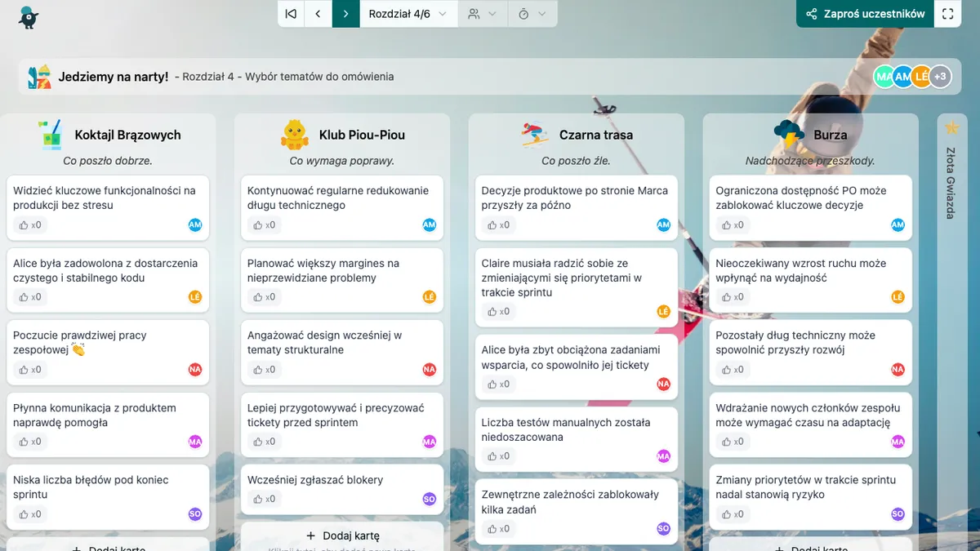Image resolution: width=980 pixels, height=551 pixels.
Task: Advance to next chapter with right arrow
Action: 345,14
